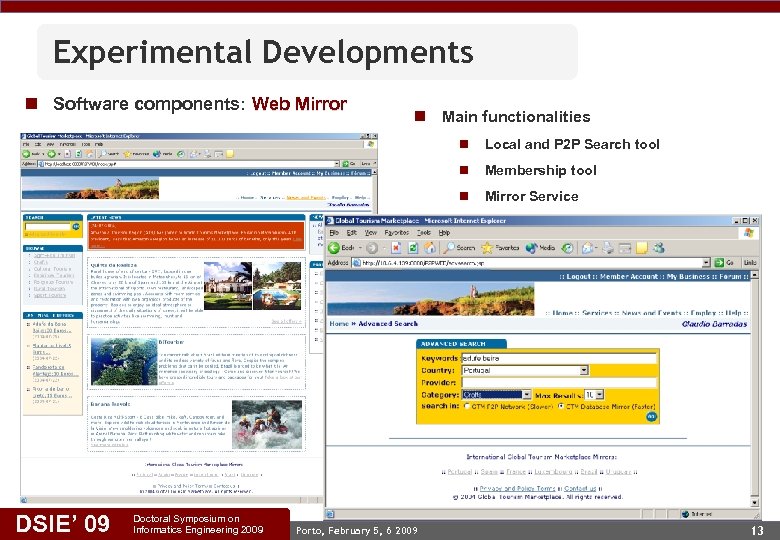The width and height of the screenshot is (780, 540).
Task: Click the History icon in the front IE toolbar
Action: 567,248
